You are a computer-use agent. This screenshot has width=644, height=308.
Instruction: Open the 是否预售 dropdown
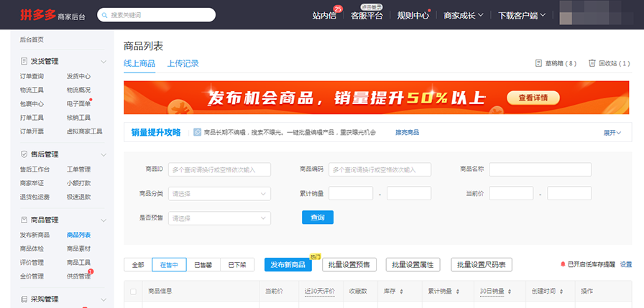click(x=219, y=218)
